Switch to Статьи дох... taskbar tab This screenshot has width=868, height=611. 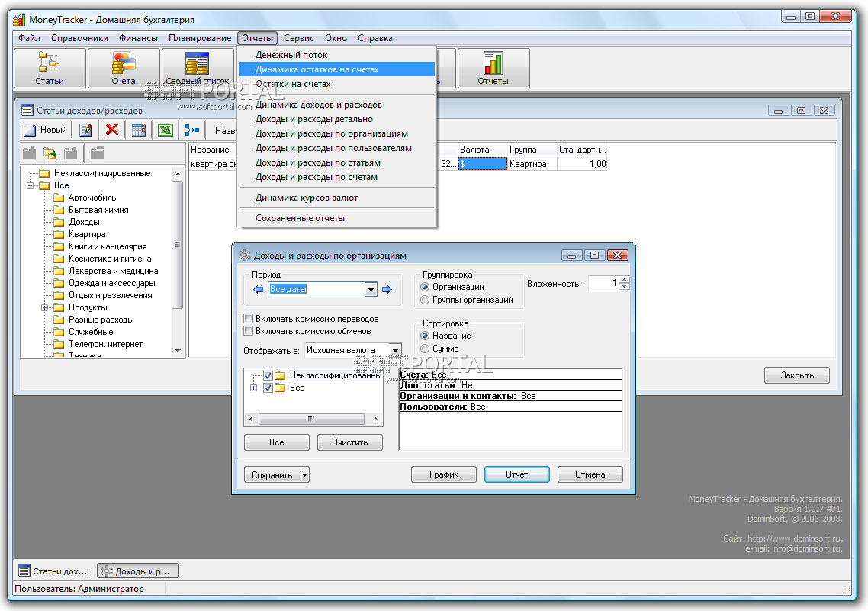pyautogui.click(x=53, y=571)
